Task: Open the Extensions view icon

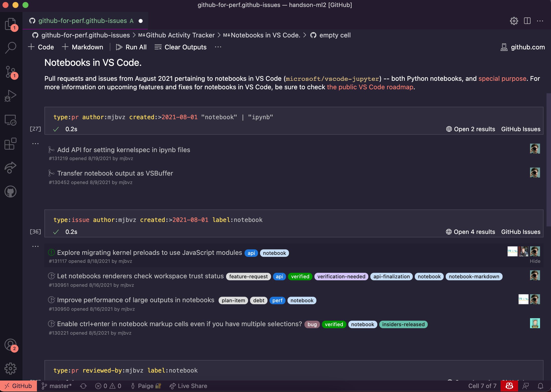Action: (x=10, y=144)
